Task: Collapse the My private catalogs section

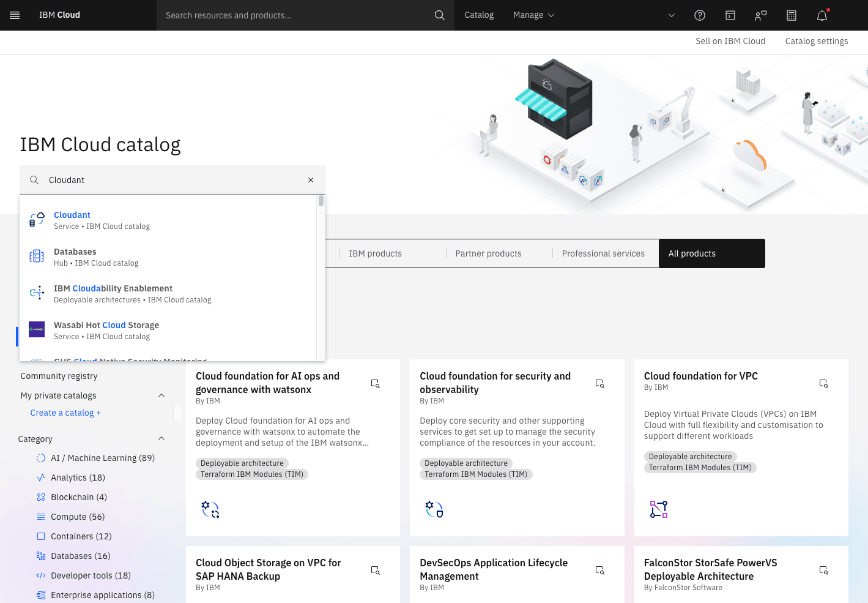Action: click(x=161, y=395)
